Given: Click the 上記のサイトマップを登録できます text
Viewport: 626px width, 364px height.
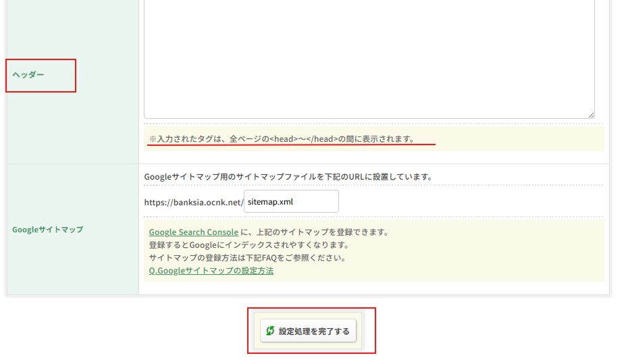Looking at the screenshot, I should coord(319,232).
